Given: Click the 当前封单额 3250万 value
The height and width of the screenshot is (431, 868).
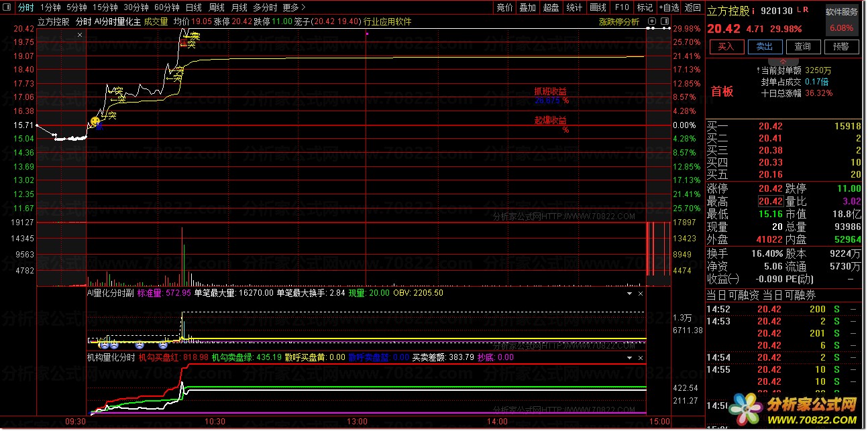Looking at the screenshot, I should (x=818, y=70).
